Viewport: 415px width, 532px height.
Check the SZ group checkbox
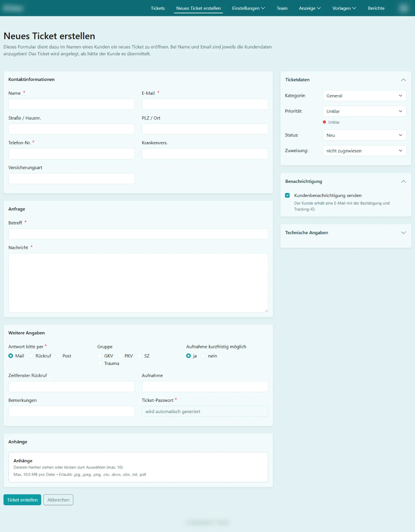(x=140, y=356)
